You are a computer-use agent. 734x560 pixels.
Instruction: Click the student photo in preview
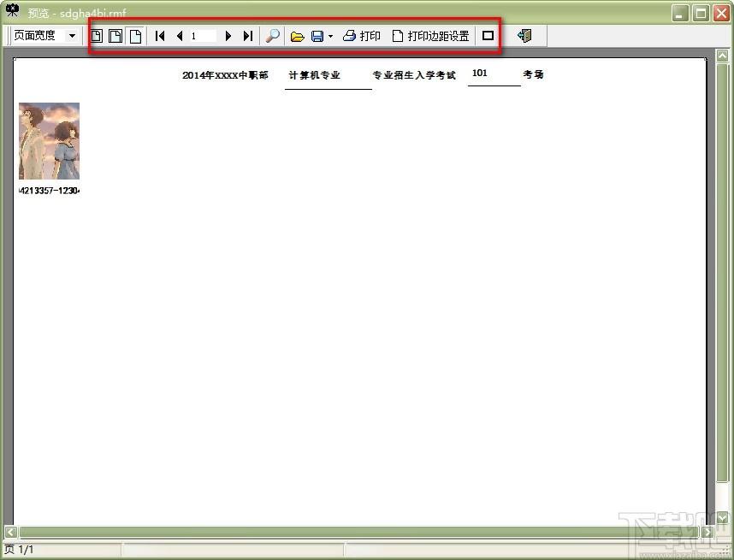(x=49, y=141)
